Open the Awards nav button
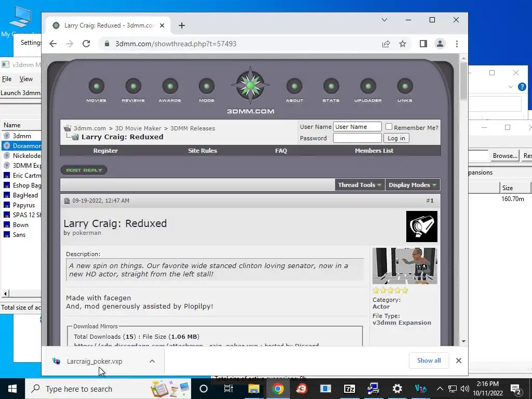532x399 pixels. click(170, 90)
